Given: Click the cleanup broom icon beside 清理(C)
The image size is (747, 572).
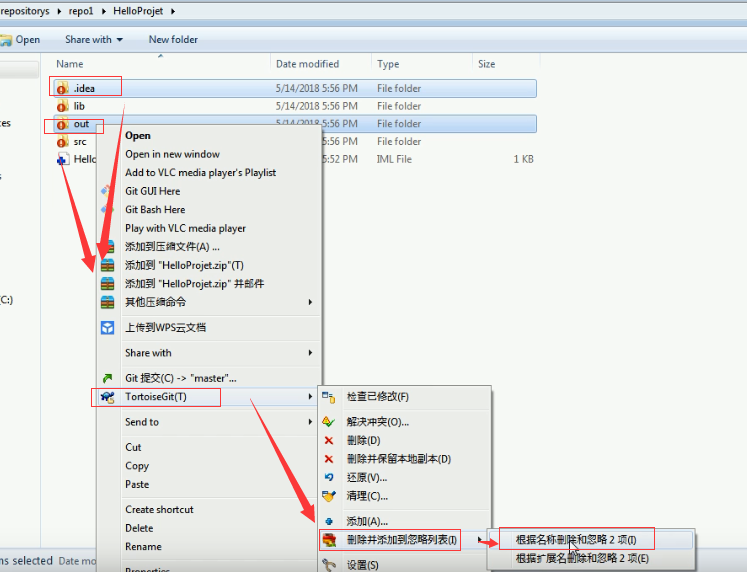Looking at the screenshot, I should pyautogui.click(x=329, y=496).
